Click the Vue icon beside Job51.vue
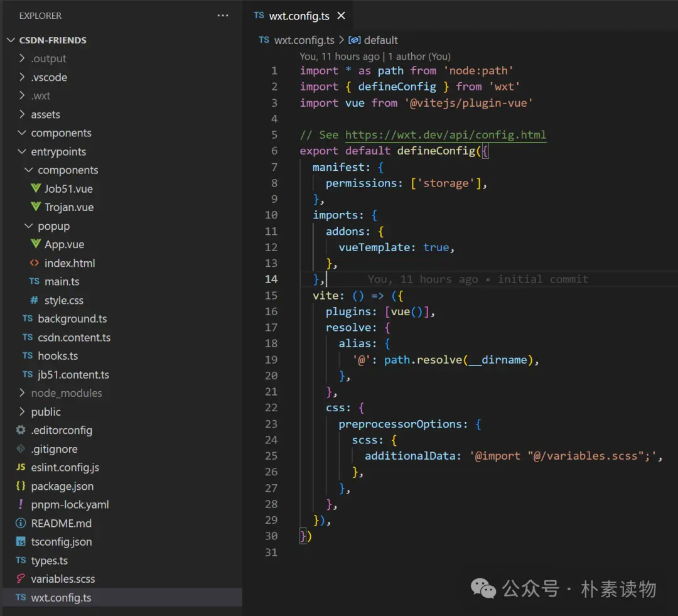 point(36,188)
